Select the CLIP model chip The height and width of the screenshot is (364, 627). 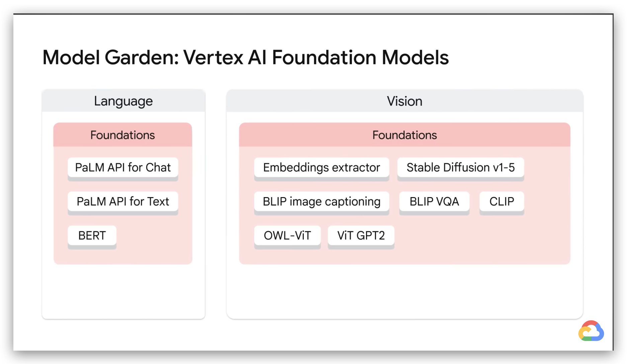[x=502, y=202]
